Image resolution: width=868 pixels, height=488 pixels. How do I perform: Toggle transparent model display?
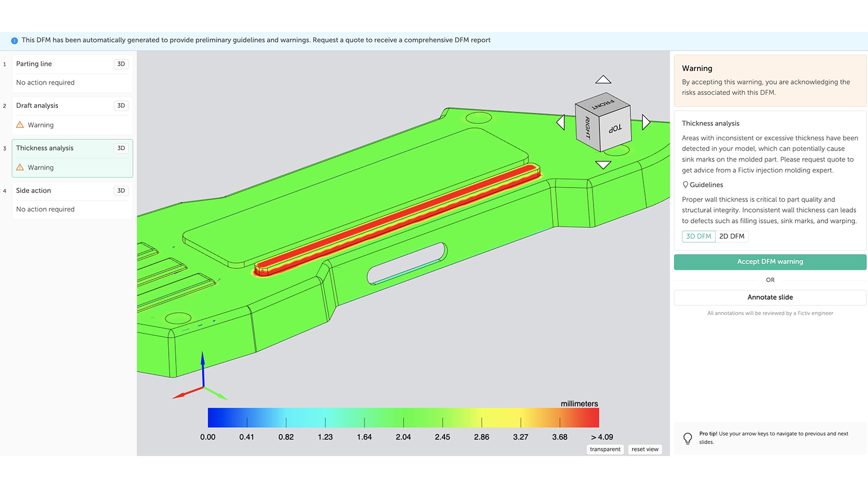click(x=605, y=449)
